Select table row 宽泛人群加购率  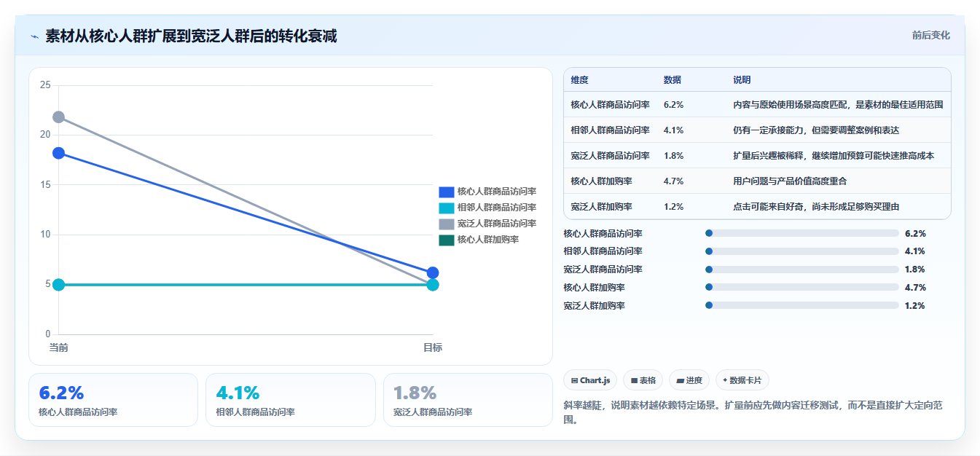pyautogui.click(x=757, y=206)
